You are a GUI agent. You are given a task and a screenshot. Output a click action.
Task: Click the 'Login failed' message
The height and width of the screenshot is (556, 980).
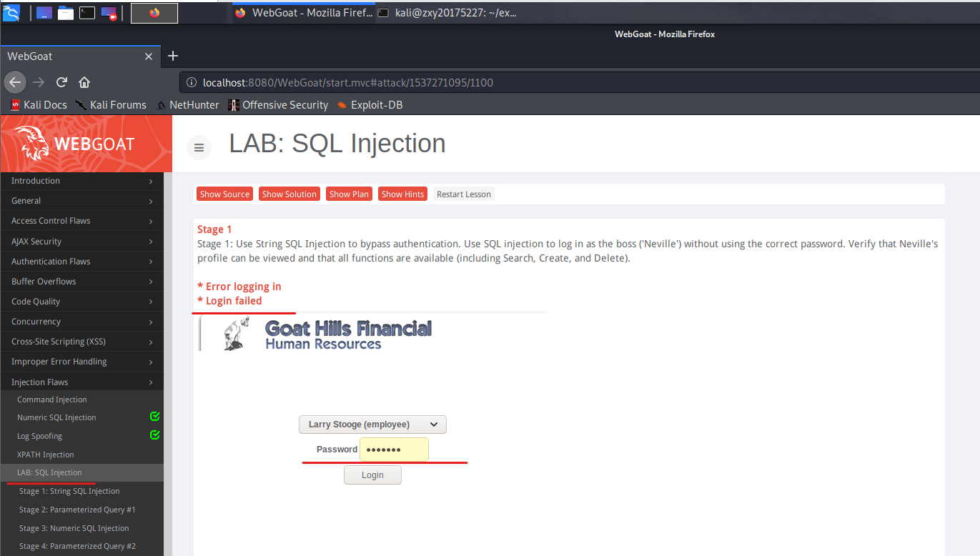coord(230,301)
